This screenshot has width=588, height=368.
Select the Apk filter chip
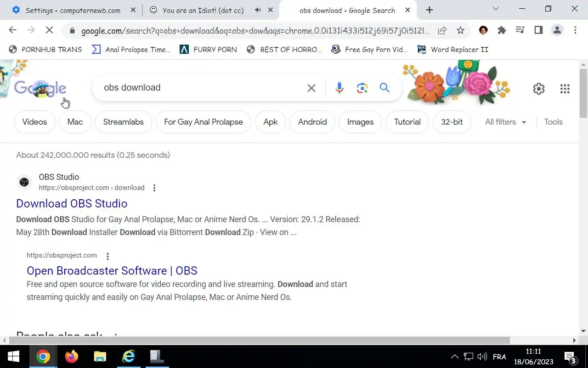point(270,122)
